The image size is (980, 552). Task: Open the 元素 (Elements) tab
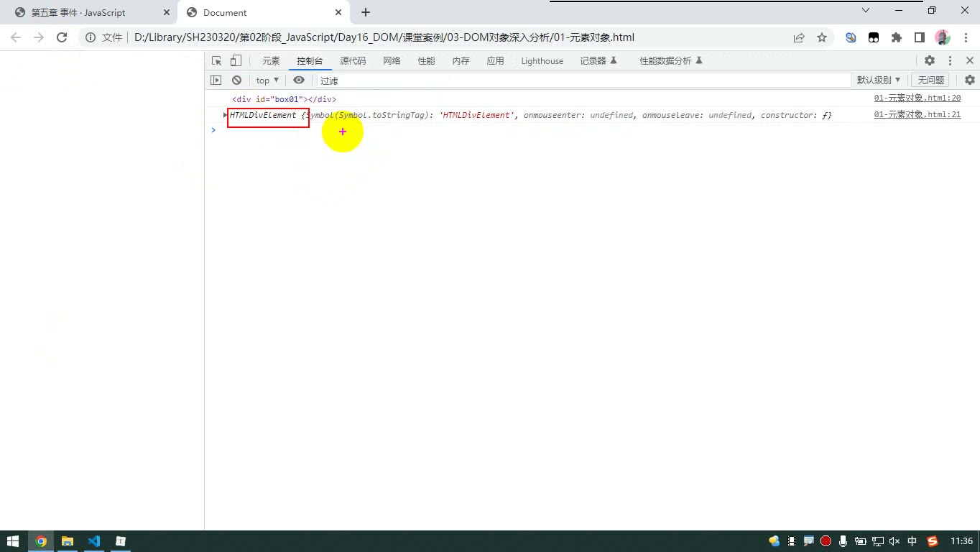(x=271, y=61)
